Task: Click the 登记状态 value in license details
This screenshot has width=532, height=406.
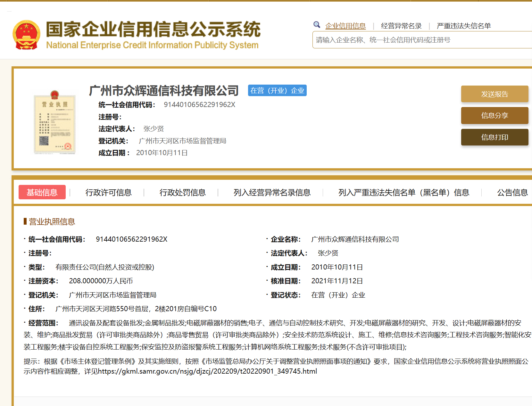Action: (338, 295)
